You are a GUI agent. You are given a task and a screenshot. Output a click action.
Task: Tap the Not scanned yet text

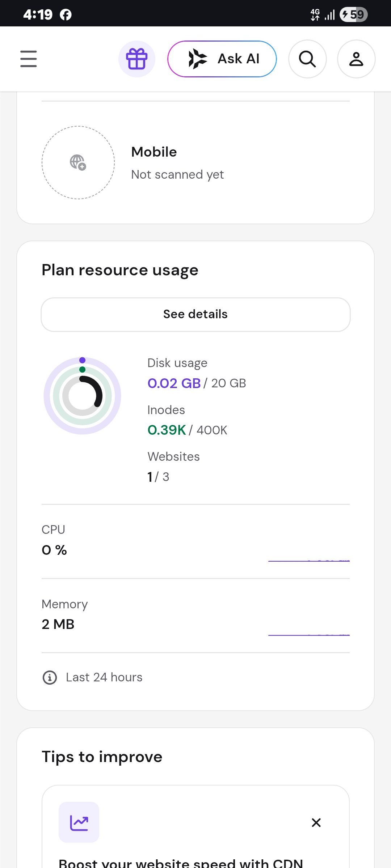coord(177,175)
